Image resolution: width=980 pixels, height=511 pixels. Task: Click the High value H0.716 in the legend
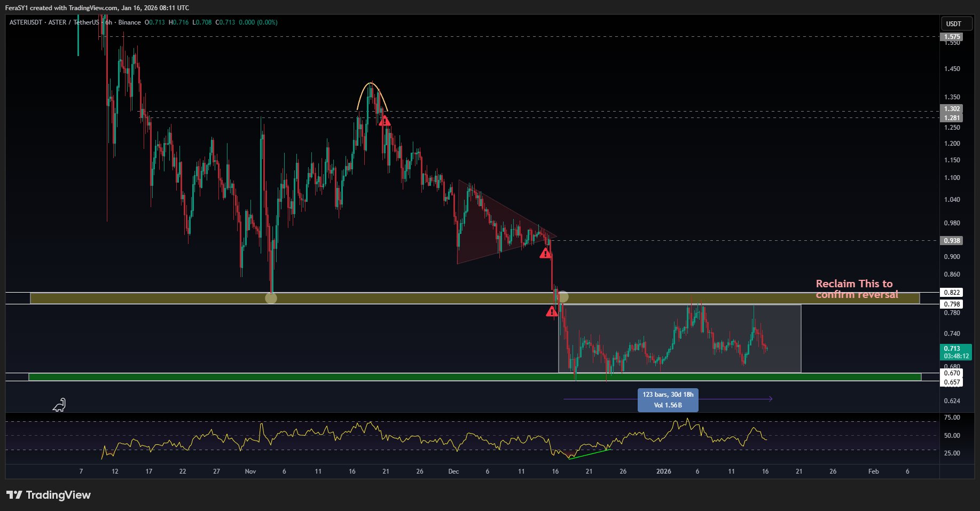pos(178,22)
